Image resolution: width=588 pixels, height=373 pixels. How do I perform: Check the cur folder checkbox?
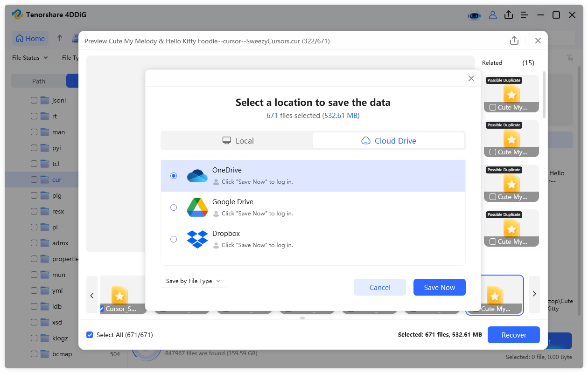34,180
